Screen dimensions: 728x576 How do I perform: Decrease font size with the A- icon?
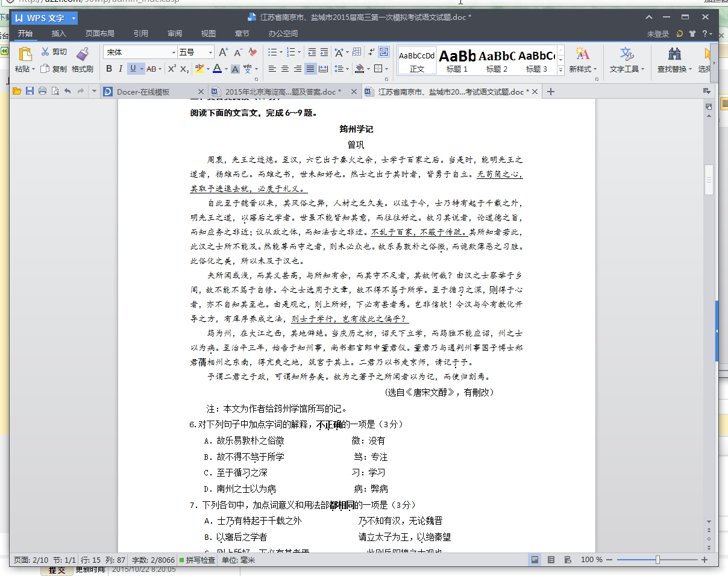(239, 52)
